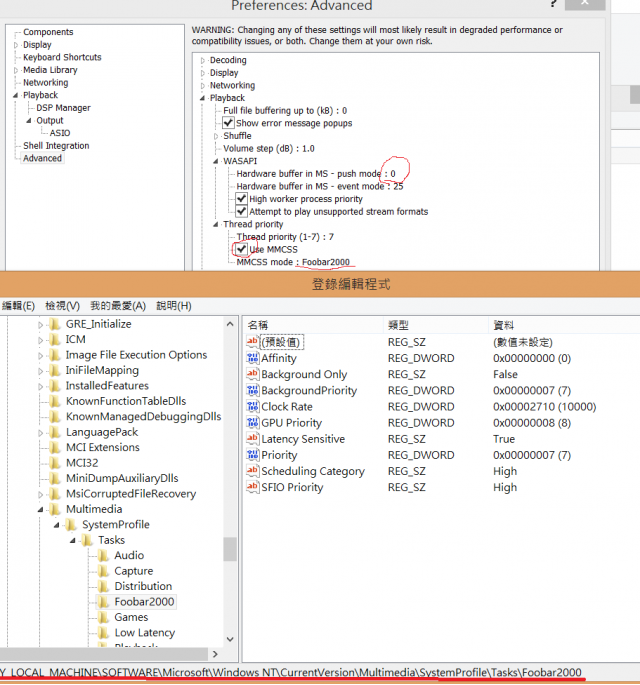Click the Latency Sensitive string icon
Viewport: 640px width, 685px height.
point(253,439)
